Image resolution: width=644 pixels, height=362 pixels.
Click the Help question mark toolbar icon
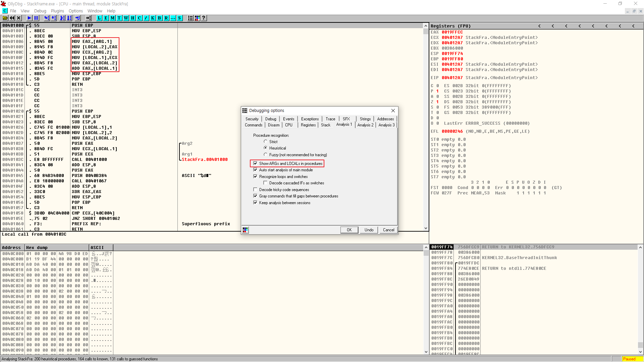204,18
